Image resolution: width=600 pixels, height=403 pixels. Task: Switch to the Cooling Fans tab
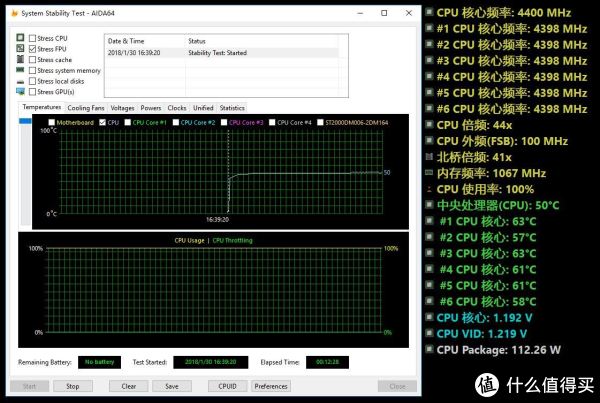(86, 108)
